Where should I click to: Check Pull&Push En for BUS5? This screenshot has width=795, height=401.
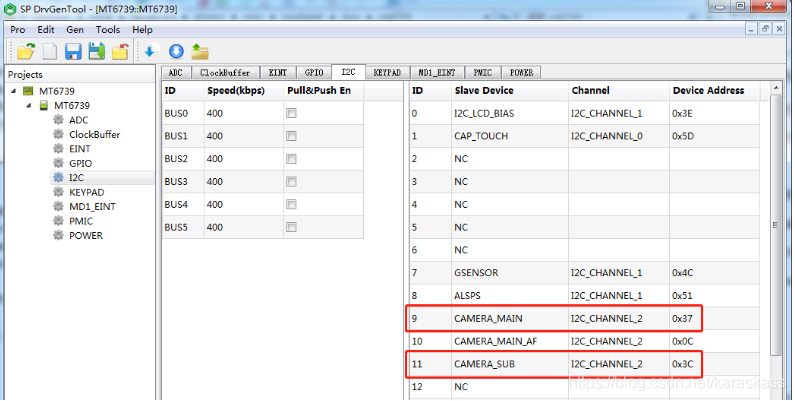(x=291, y=227)
